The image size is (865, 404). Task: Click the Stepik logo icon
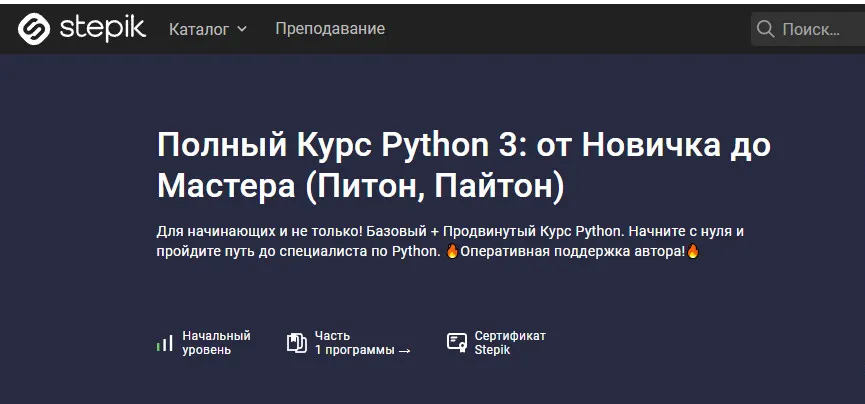(34, 29)
